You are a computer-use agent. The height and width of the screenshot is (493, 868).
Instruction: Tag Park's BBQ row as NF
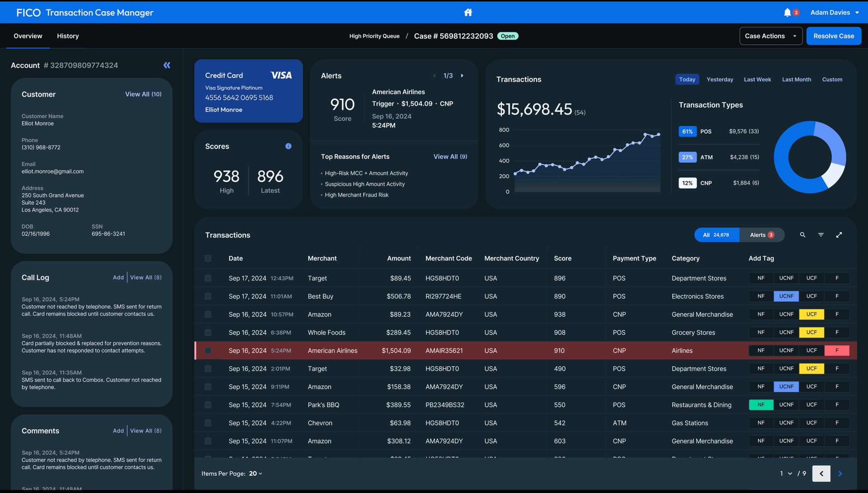761,405
